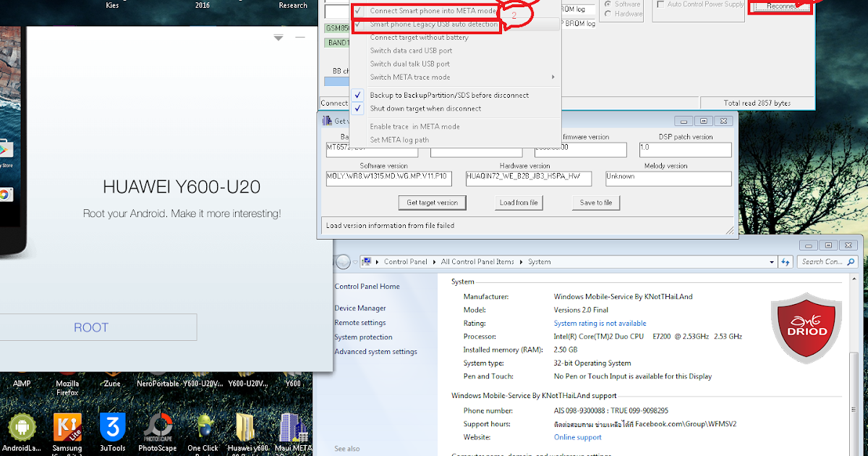Expand the Control Panel breadcrumb arrow

click(435, 262)
